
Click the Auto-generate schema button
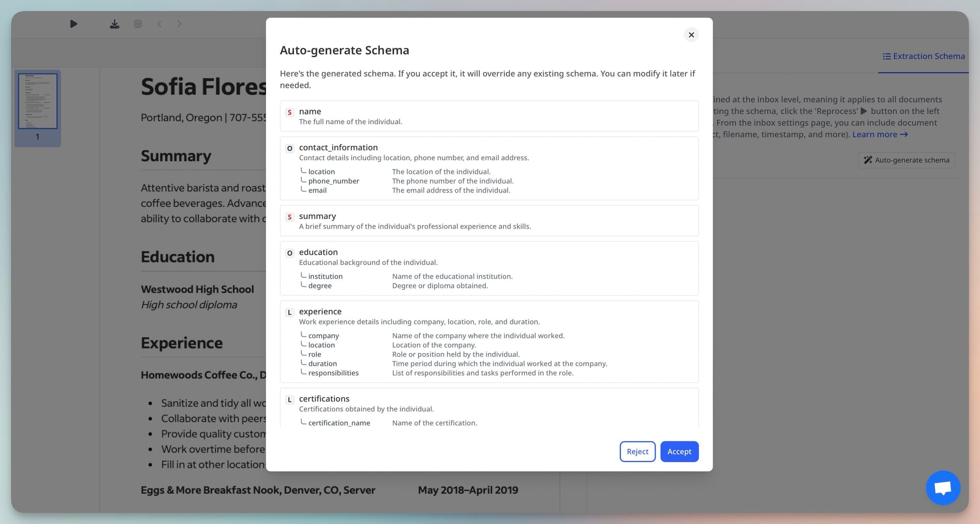pyautogui.click(x=906, y=160)
